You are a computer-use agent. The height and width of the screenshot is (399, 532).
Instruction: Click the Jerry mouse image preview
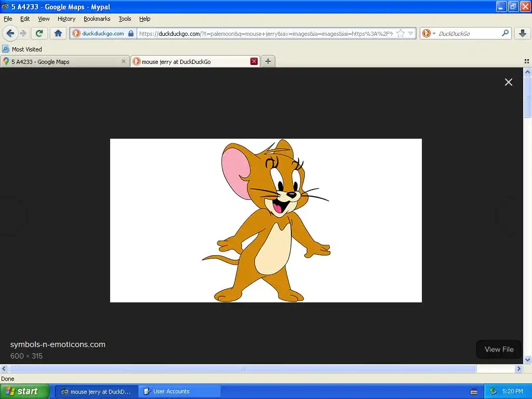[266, 220]
